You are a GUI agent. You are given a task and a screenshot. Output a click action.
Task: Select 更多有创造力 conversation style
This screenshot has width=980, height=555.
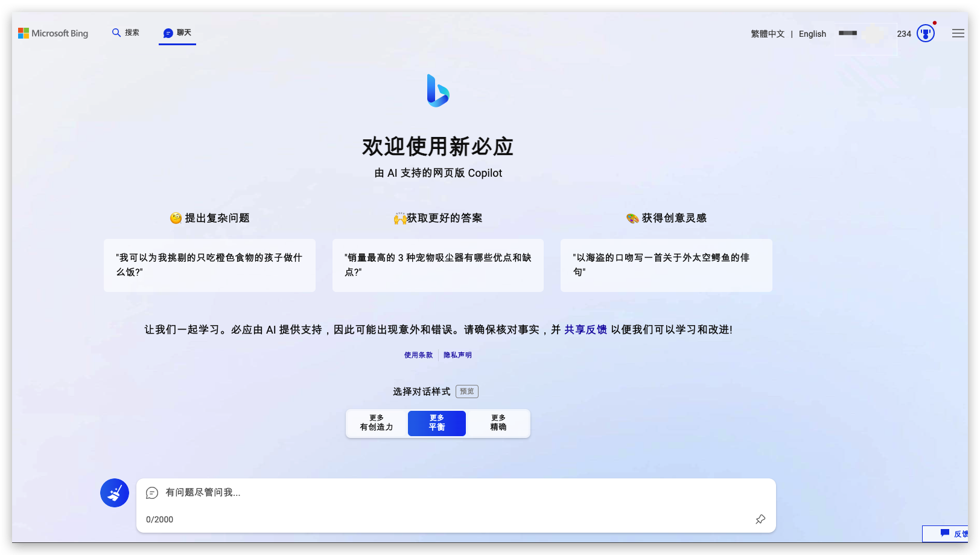377,423
